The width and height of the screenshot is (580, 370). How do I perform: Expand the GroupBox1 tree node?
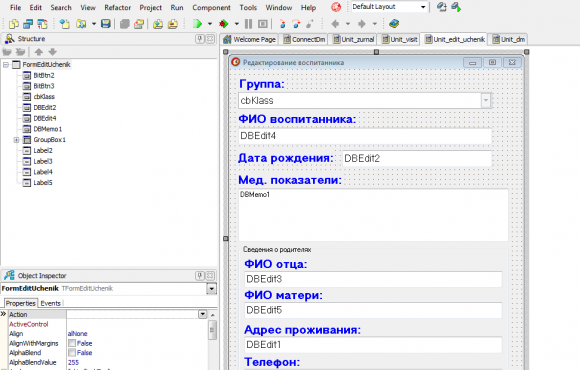16,140
